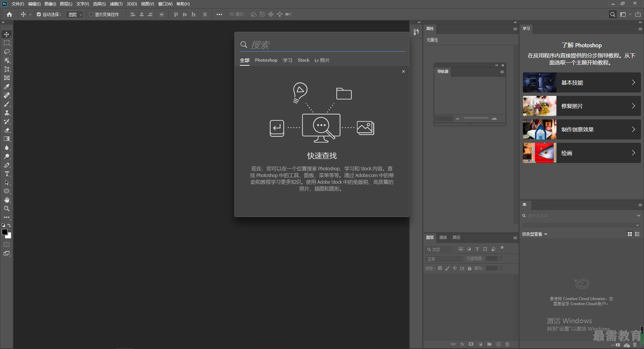Select the Eyedropper tool
This screenshot has width=644, height=349.
point(7,86)
